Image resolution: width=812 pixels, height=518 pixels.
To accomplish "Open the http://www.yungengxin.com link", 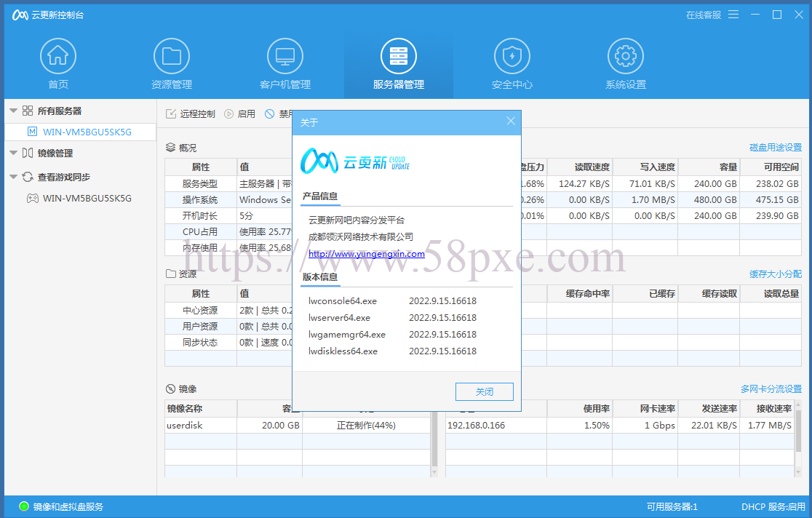I will pyautogui.click(x=367, y=254).
